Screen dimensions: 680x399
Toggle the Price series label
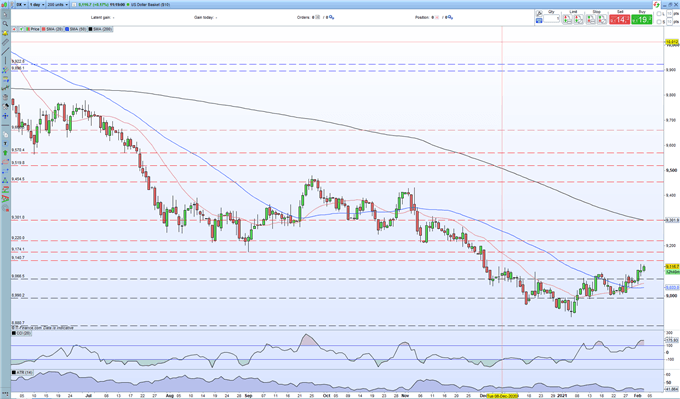tap(33, 29)
